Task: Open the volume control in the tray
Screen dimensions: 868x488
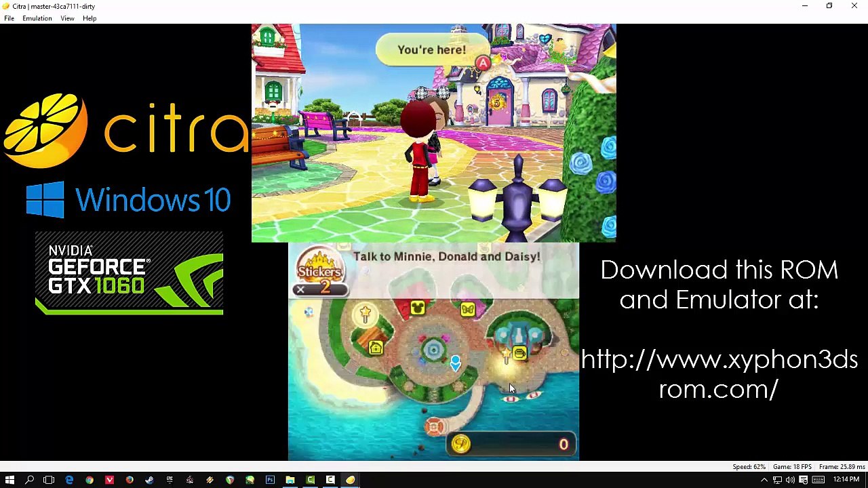Action: (790, 480)
